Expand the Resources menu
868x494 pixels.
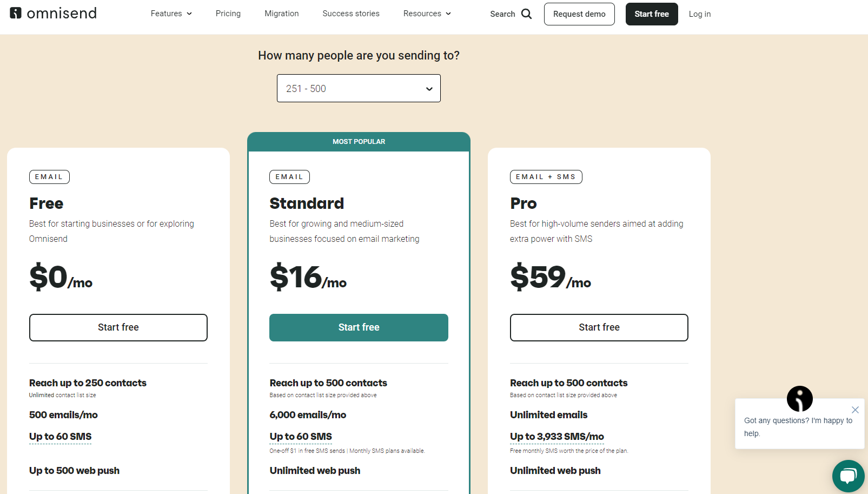(x=427, y=14)
